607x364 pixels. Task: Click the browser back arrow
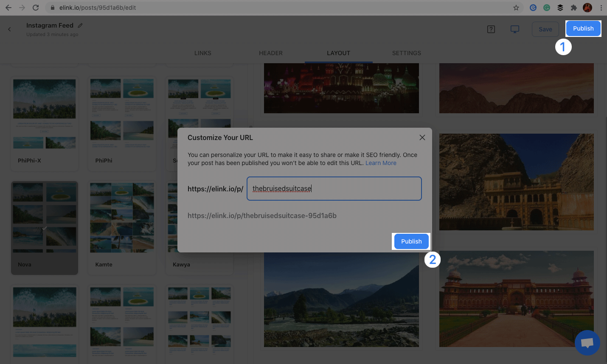click(x=8, y=8)
